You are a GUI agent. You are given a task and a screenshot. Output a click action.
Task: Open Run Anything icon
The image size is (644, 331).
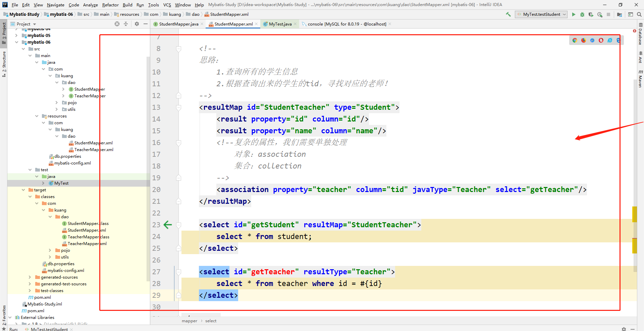coord(631,14)
